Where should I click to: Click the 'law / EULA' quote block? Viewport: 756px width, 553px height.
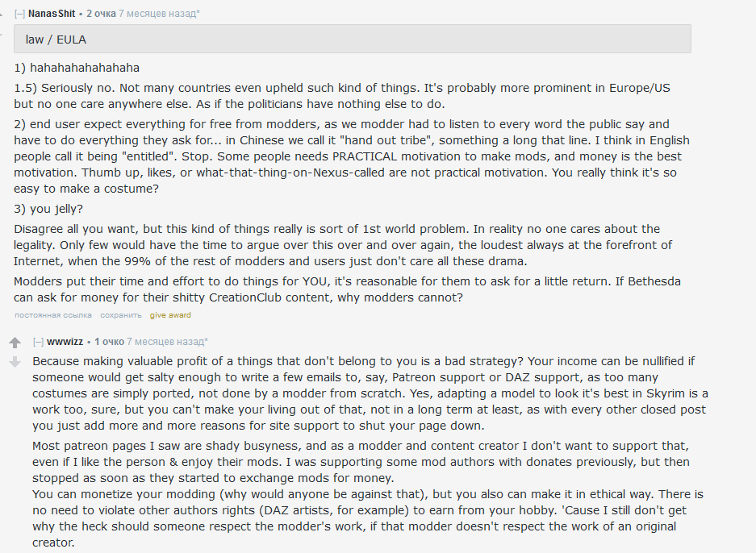pyautogui.click(x=353, y=39)
